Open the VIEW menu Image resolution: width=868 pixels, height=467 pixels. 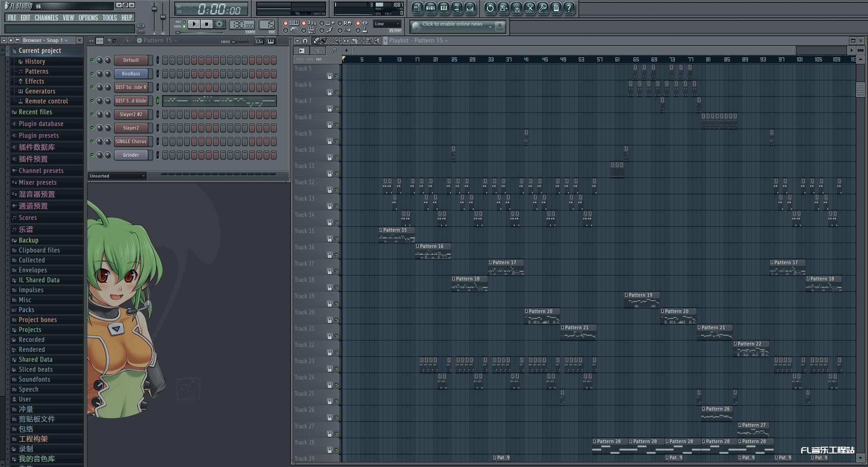(x=68, y=18)
